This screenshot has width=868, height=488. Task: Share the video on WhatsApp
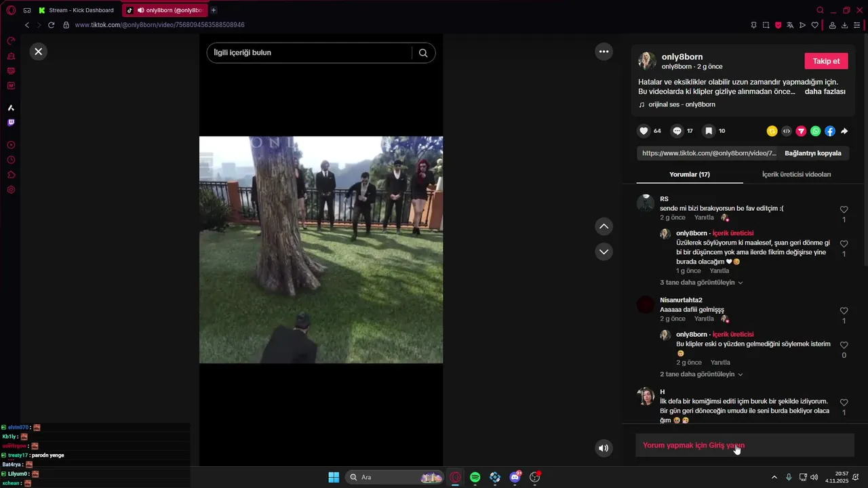click(815, 131)
